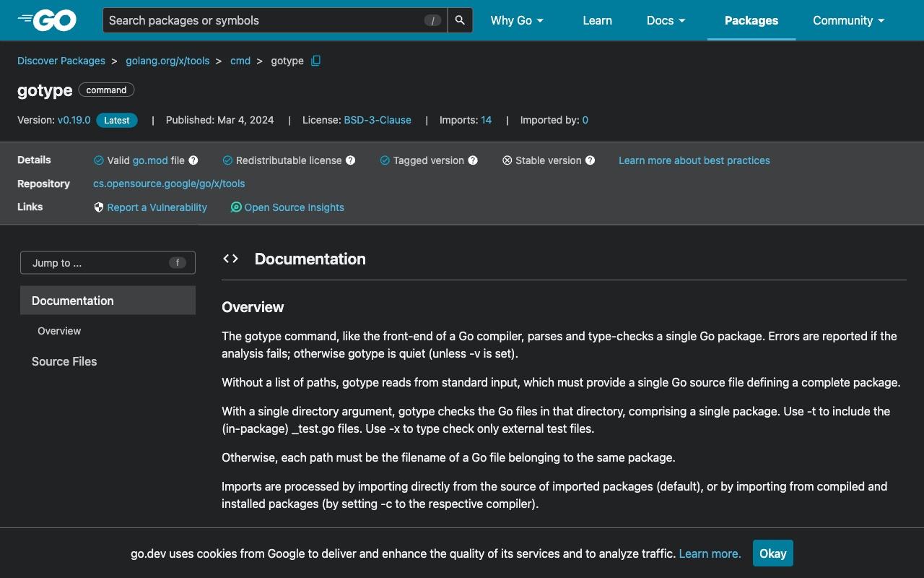924x578 pixels.
Task: Click the Overview heading
Action: [253, 307]
